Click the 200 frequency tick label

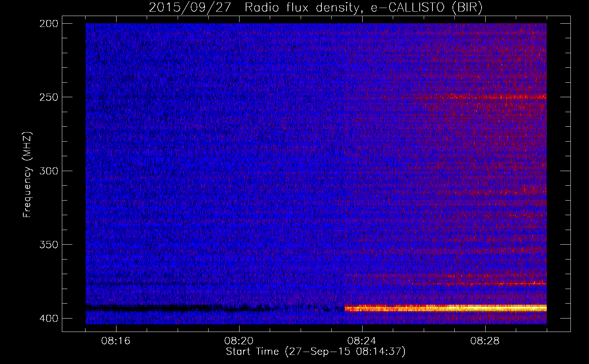coord(48,24)
